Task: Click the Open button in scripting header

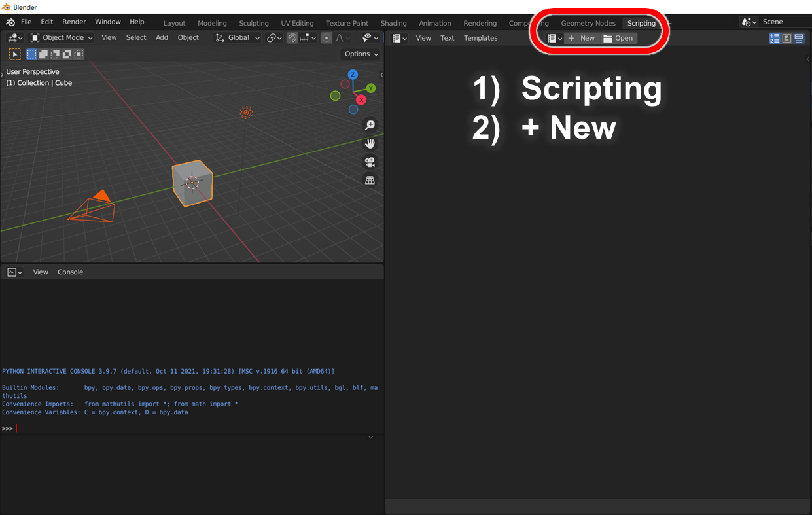Action: click(x=618, y=38)
